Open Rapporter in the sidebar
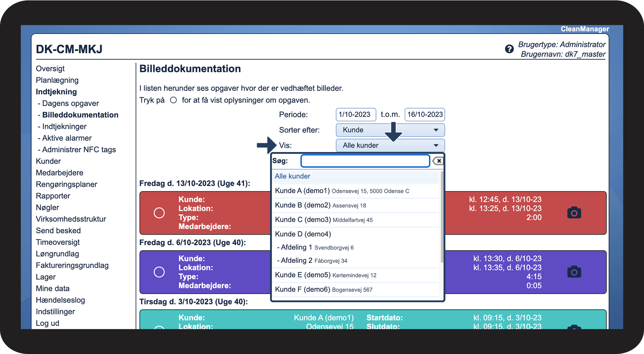Screen dimensions: 644x354 point(53,196)
